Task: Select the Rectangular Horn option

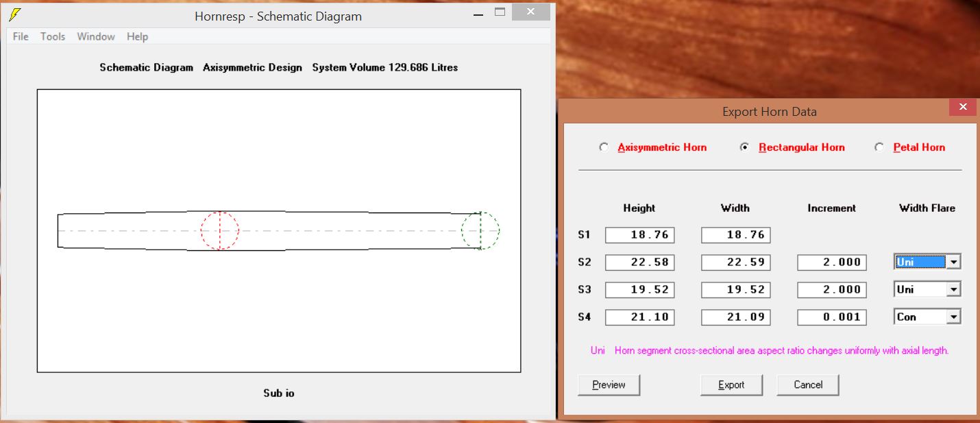Action: click(x=792, y=147)
